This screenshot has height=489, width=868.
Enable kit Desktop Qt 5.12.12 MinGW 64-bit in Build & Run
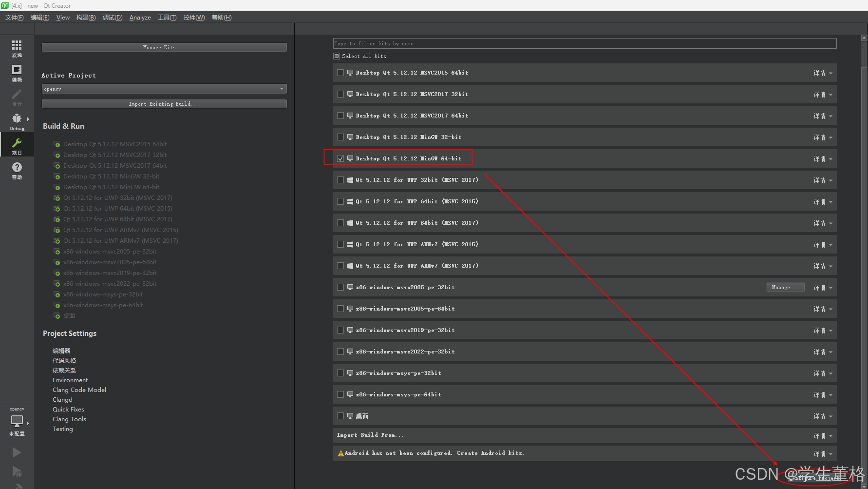(111, 187)
